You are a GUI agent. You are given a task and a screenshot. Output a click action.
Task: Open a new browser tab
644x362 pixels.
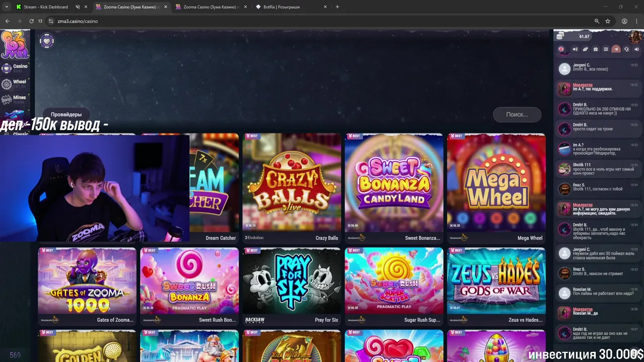point(337,7)
